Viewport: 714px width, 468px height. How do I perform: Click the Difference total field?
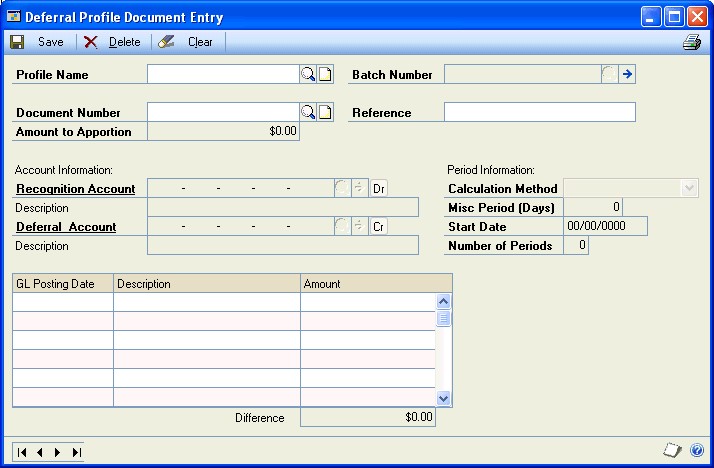[x=368, y=417]
